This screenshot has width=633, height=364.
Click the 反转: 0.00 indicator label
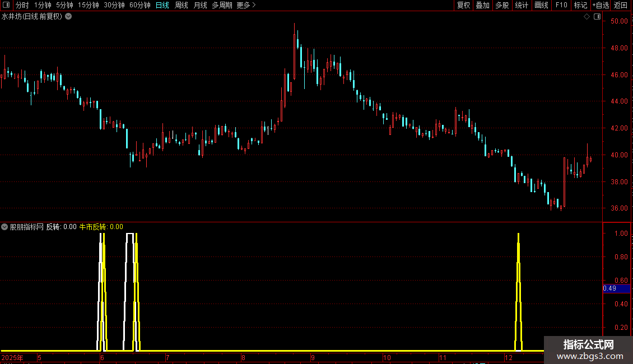(62, 227)
